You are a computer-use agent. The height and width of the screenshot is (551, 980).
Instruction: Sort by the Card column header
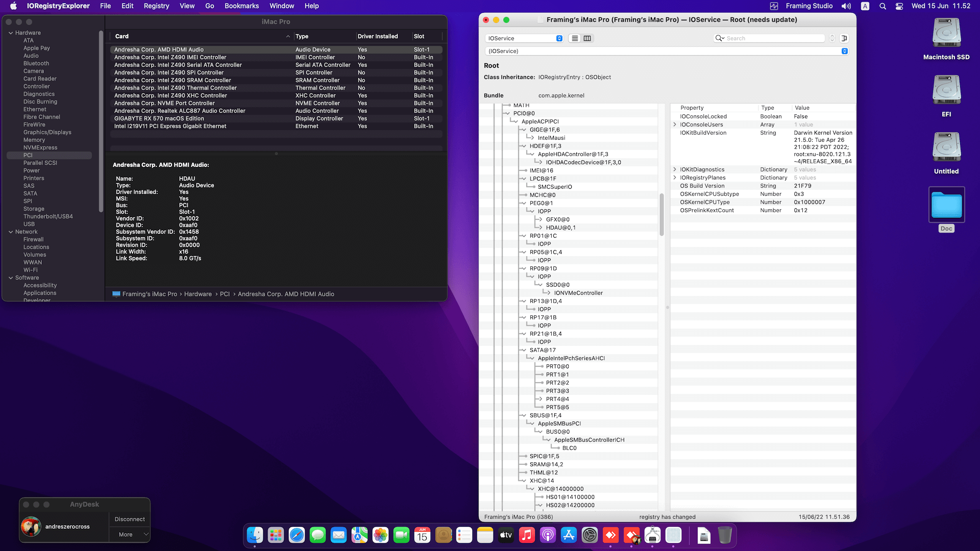tap(202, 36)
